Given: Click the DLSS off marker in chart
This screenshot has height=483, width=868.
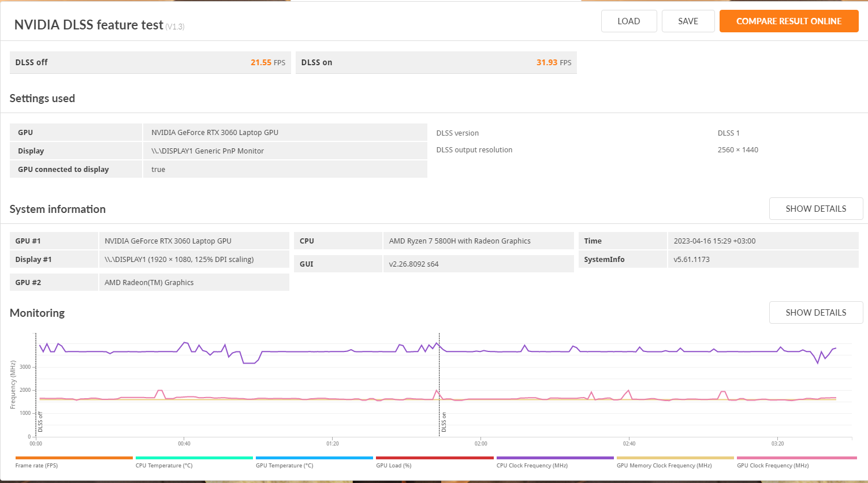Looking at the screenshot, I should [40, 421].
